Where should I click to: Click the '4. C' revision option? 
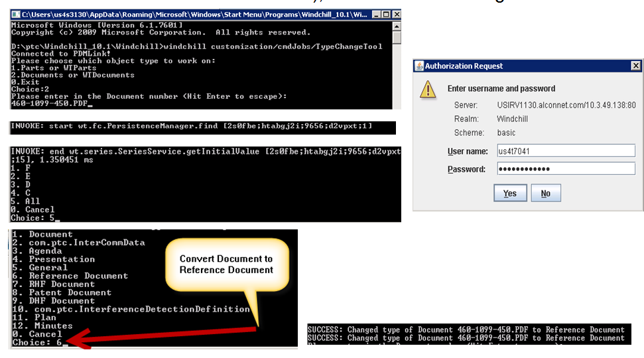[x=21, y=192]
